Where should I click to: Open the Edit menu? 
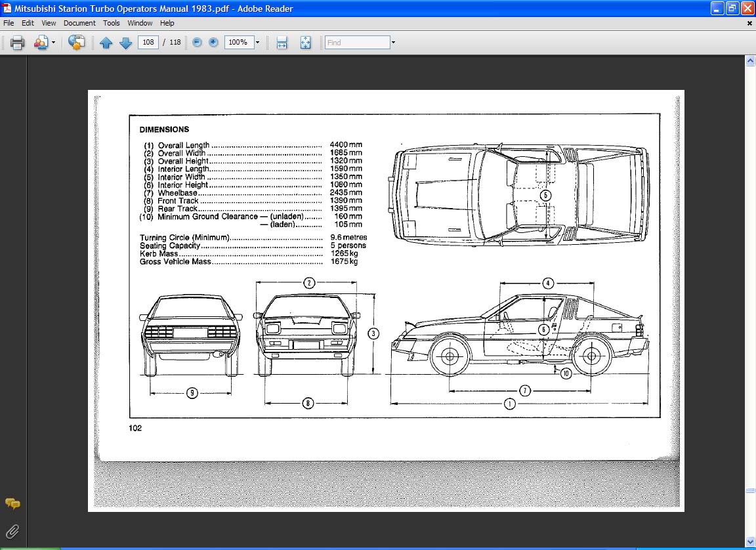point(28,23)
